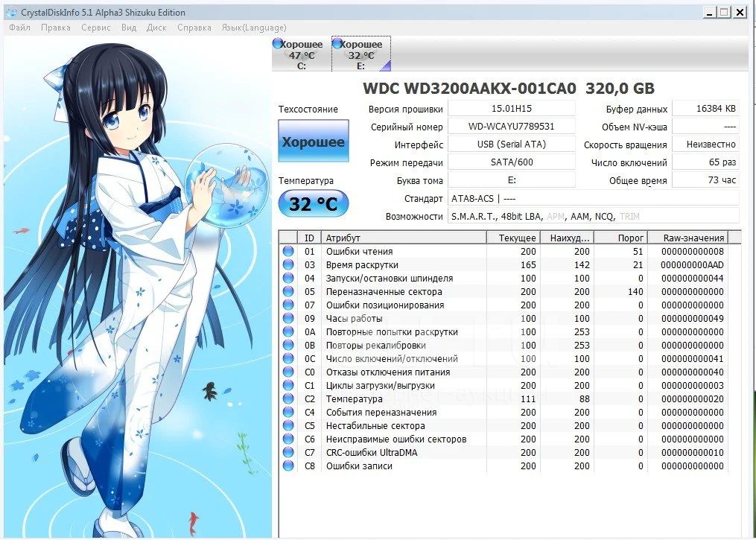This screenshot has height=540, width=756.
Task: Click the empty NV-cache size field
Action: (x=706, y=127)
